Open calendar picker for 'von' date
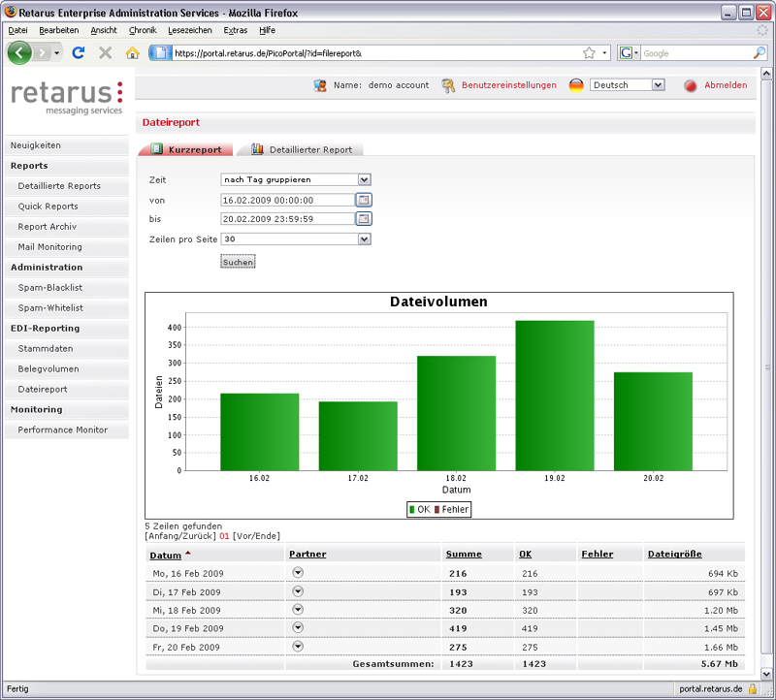The width and height of the screenshot is (776, 700). click(x=363, y=200)
